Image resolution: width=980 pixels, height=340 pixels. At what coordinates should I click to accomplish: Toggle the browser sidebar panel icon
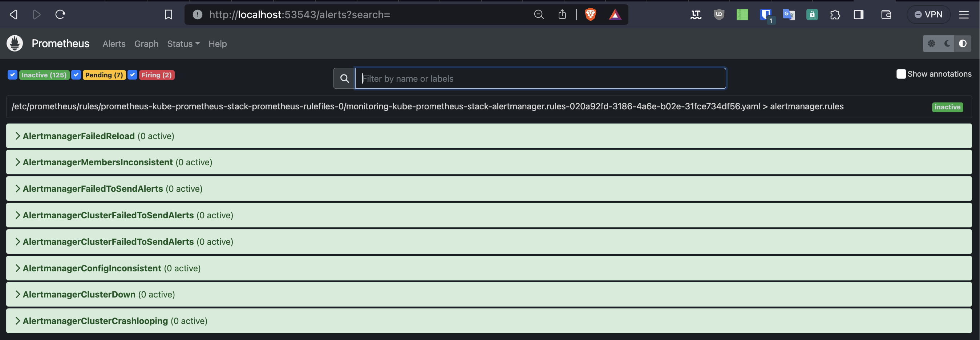click(858, 15)
